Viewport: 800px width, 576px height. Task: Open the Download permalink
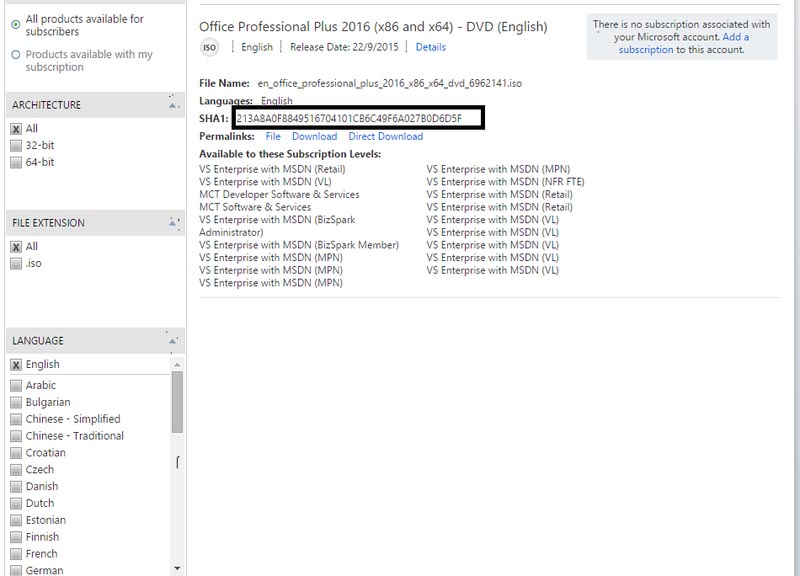coord(314,136)
